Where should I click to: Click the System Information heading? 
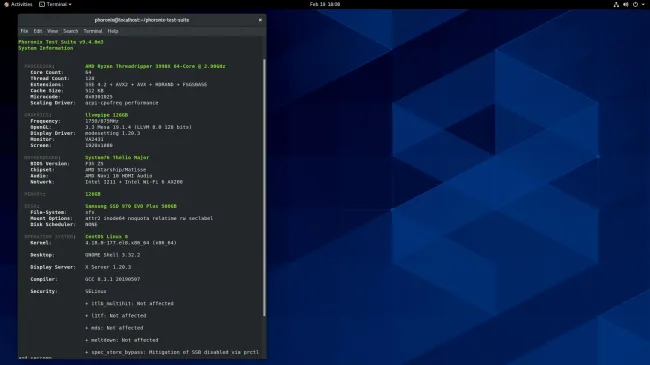click(46, 48)
